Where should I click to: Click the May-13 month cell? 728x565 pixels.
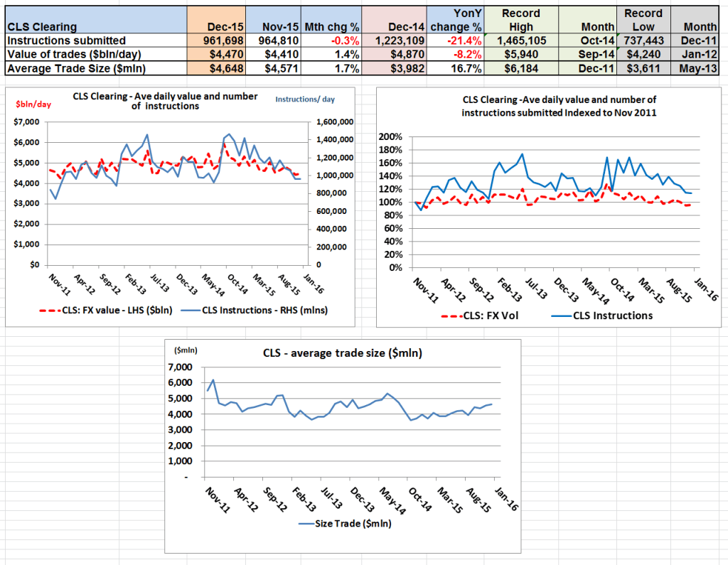coord(695,68)
